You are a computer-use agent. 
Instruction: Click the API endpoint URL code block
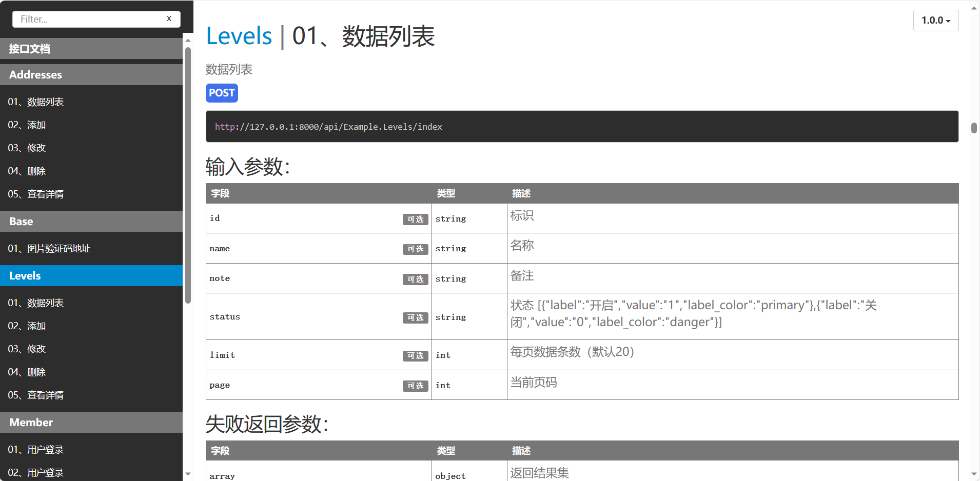(x=582, y=127)
